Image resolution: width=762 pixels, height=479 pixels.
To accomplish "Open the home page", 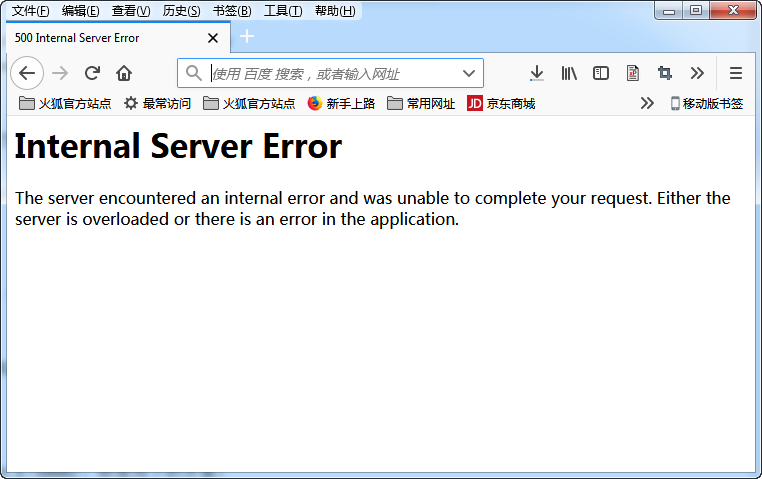I will pyautogui.click(x=124, y=73).
